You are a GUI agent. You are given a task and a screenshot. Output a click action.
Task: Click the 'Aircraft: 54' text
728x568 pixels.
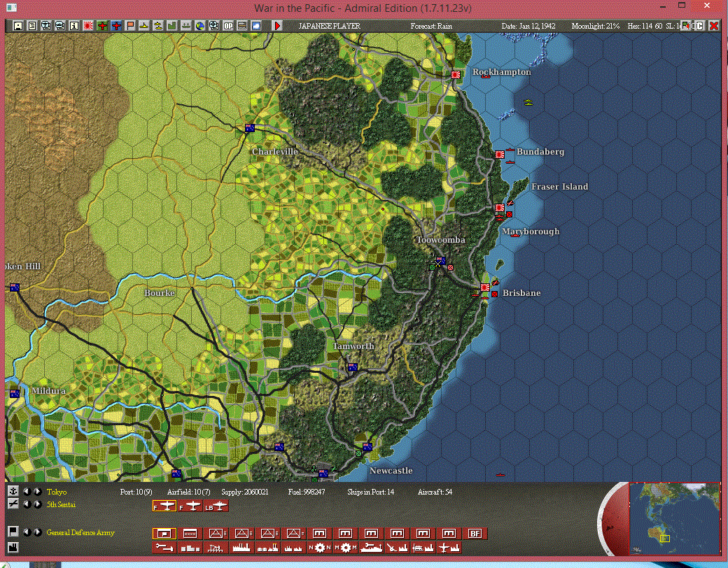[435, 492]
